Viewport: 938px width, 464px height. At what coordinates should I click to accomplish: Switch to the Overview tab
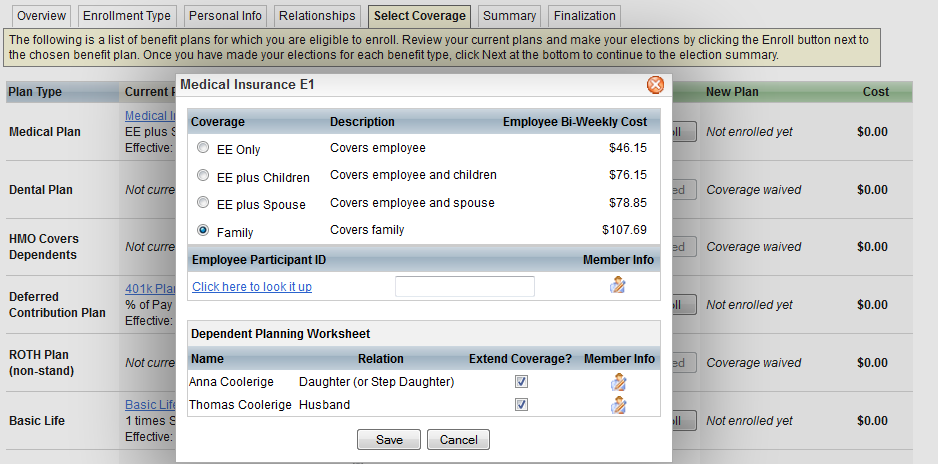click(x=41, y=16)
